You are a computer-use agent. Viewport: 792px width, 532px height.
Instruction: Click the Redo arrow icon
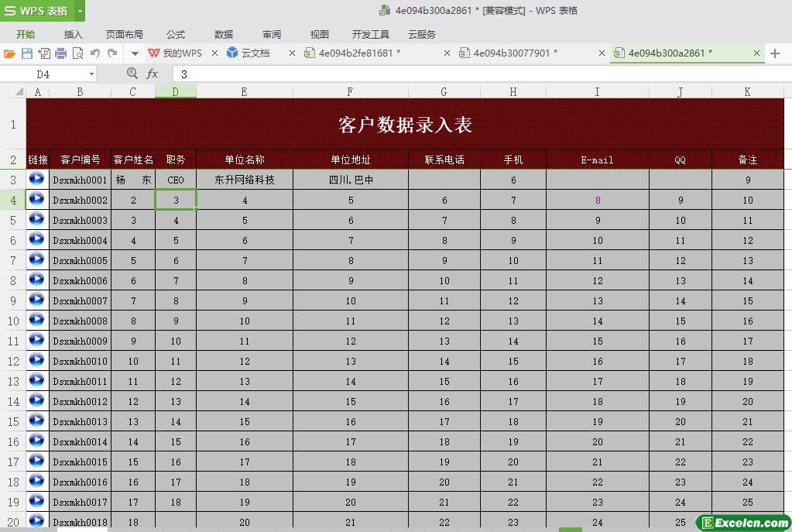pos(112,53)
